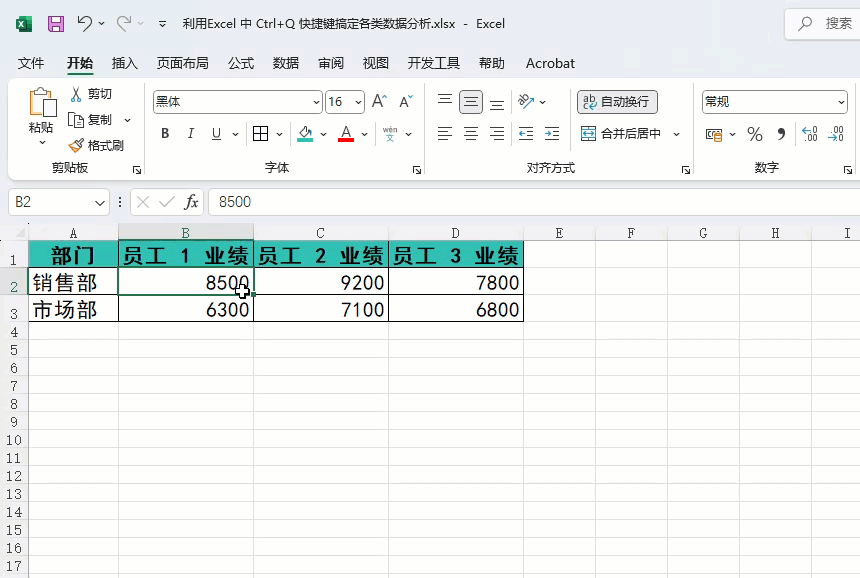Open the 开发工具 tab

tap(433, 63)
